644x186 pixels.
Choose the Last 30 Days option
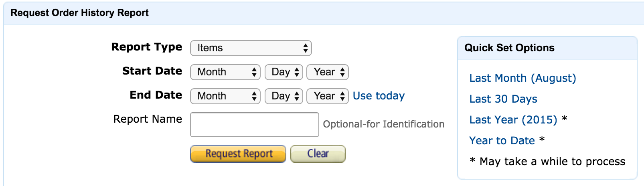[x=503, y=99]
